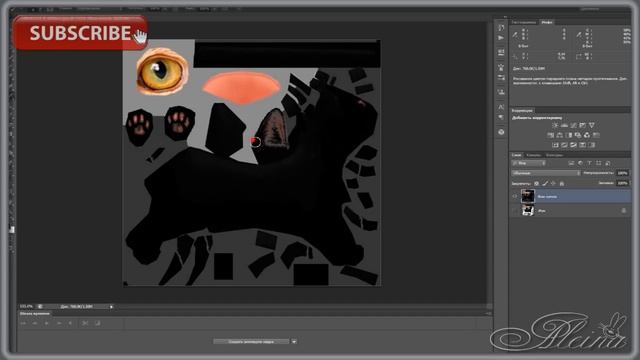Click the pink nose texture on canvas

pos(242,87)
